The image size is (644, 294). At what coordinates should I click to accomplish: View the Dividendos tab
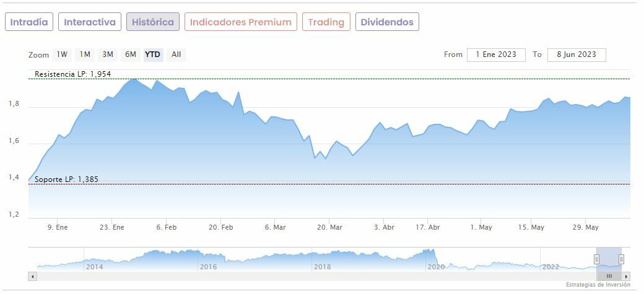[x=387, y=22]
